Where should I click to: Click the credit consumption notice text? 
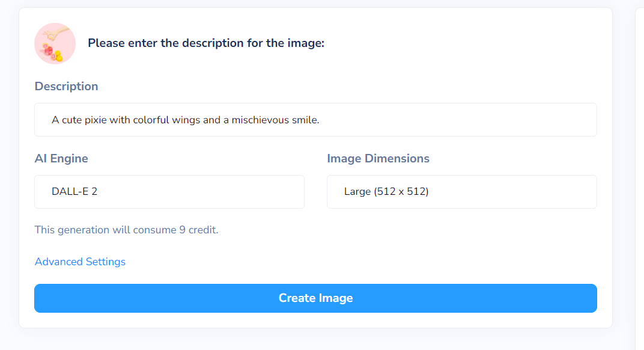point(127,230)
